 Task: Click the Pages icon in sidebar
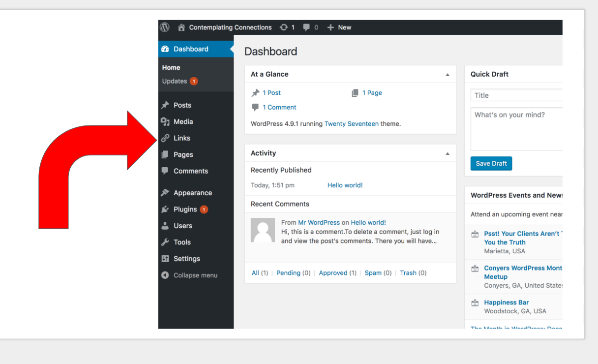(165, 154)
